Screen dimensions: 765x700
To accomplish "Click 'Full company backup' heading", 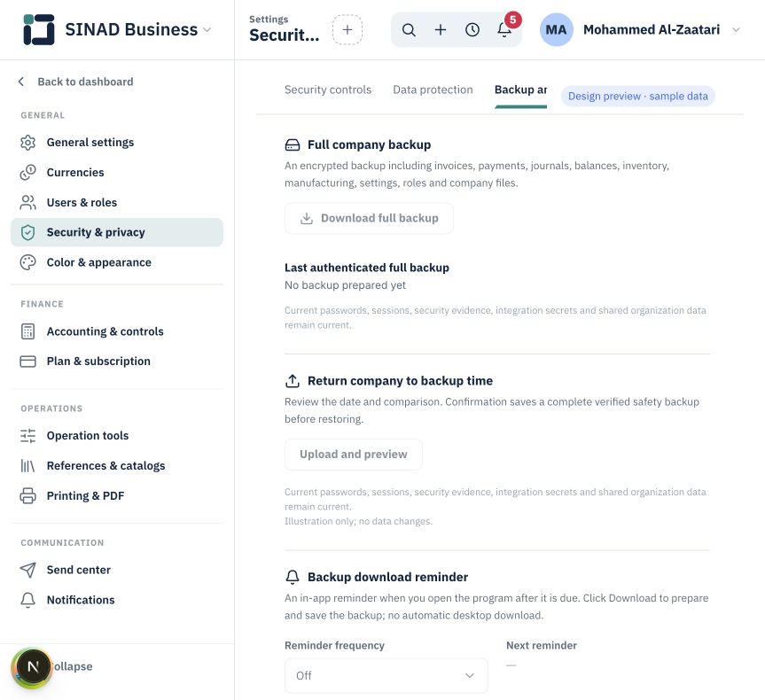I will tap(369, 145).
